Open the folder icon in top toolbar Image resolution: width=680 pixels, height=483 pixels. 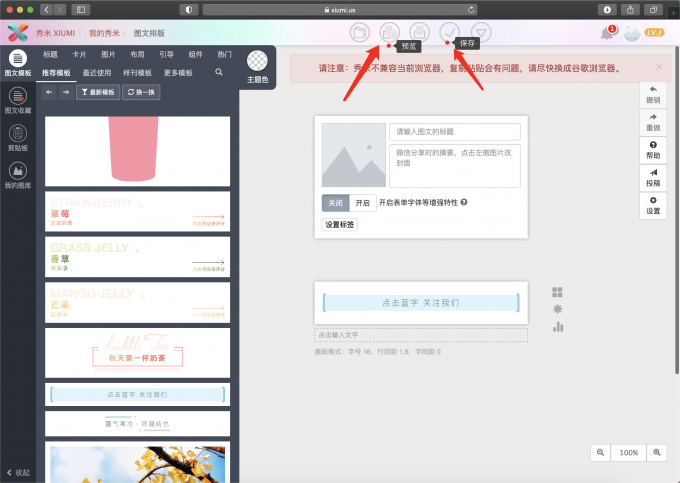point(360,33)
